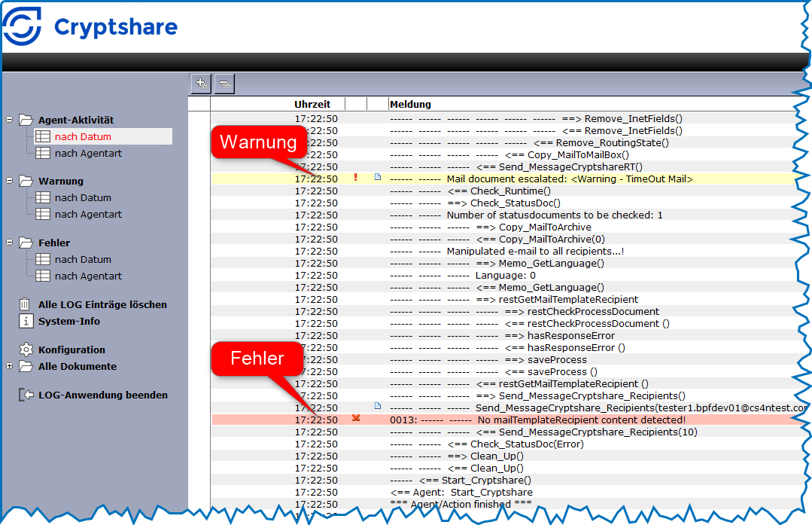This screenshot has height=525, width=812.
Task: Collapse the Fehler tree section
Action: (9, 243)
